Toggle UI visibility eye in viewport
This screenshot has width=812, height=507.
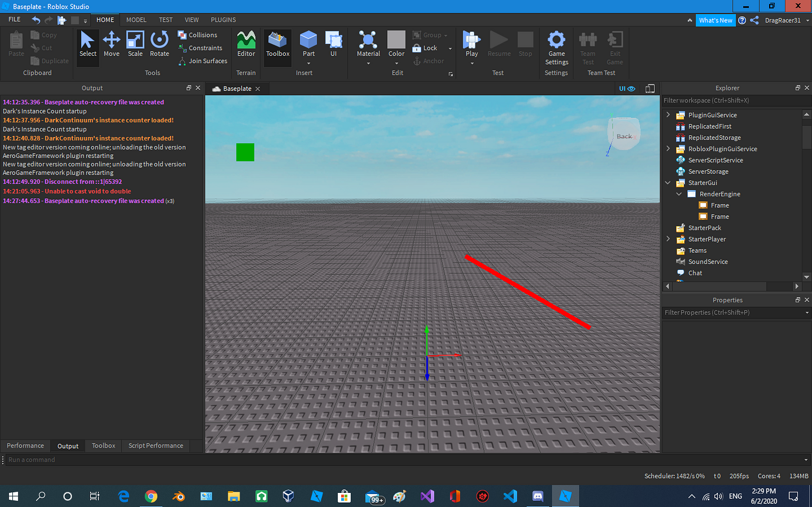pyautogui.click(x=627, y=89)
